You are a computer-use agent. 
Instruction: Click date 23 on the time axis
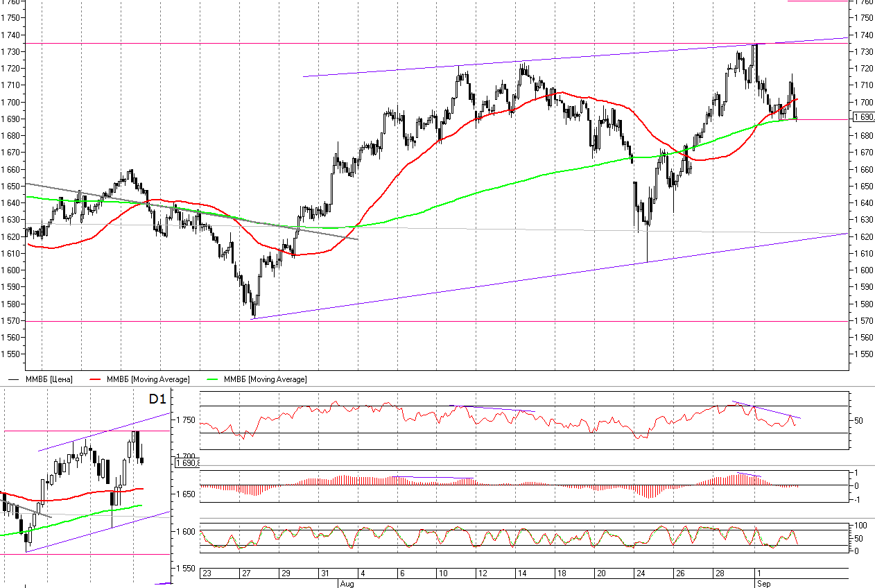pos(207,573)
